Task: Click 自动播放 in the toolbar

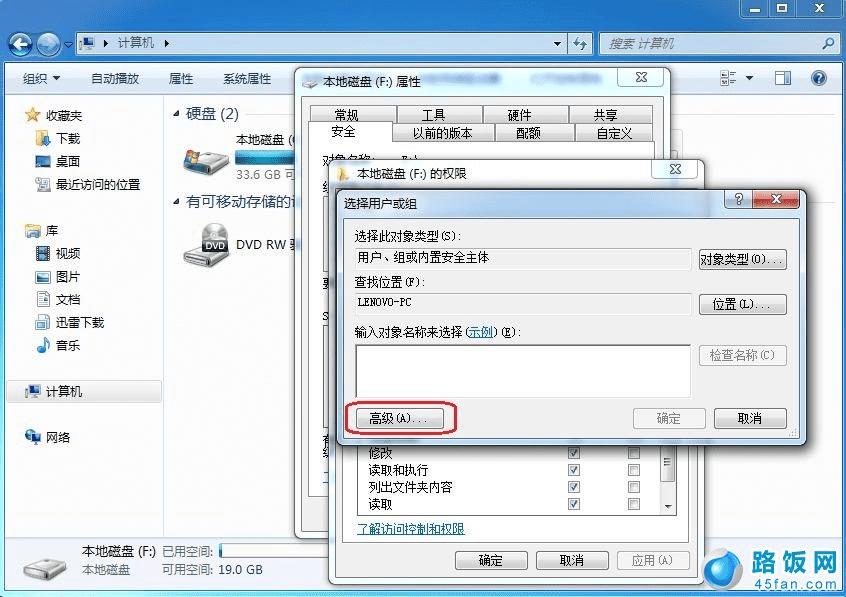Action: [115, 79]
